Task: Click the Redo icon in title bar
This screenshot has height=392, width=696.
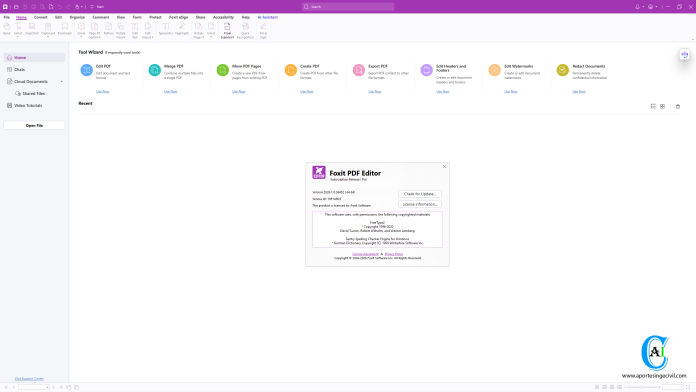Action: pyautogui.click(x=68, y=7)
